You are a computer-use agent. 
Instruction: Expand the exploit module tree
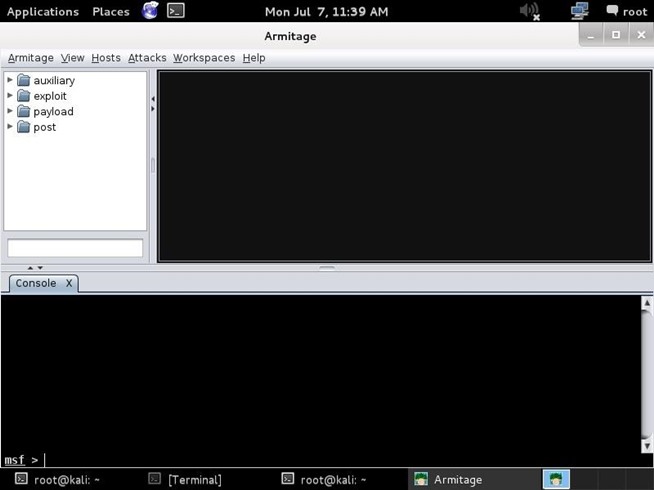point(10,96)
